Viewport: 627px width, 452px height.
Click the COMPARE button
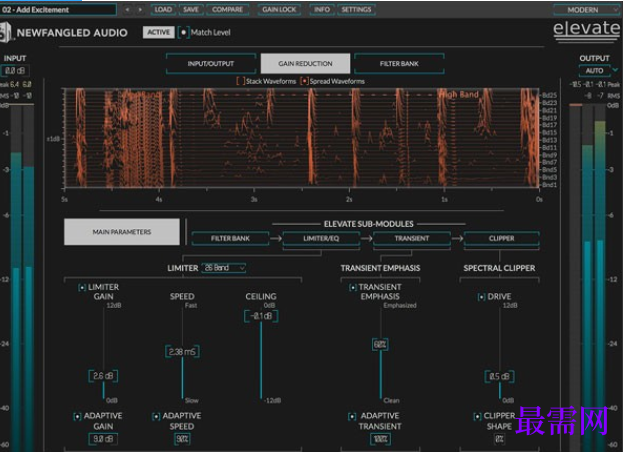228,10
